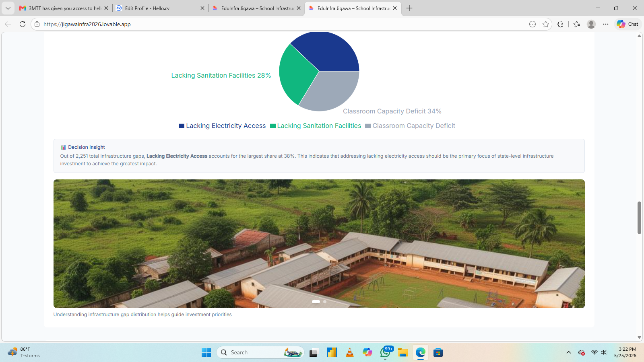Refresh the current page
The width and height of the screenshot is (644, 362).
[23, 24]
